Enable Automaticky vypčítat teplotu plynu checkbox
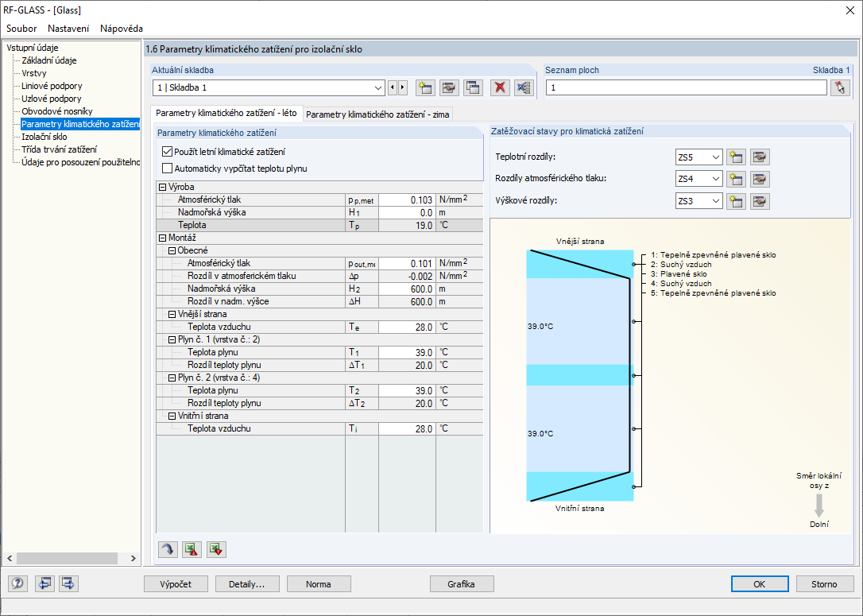This screenshot has width=863, height=616. click(168, 169)
